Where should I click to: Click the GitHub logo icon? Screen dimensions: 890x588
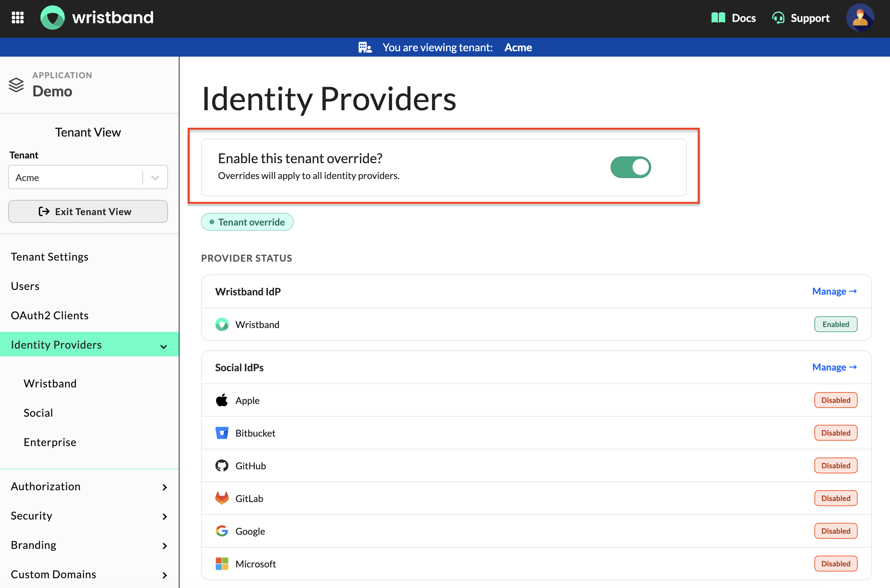click(222, 465)
